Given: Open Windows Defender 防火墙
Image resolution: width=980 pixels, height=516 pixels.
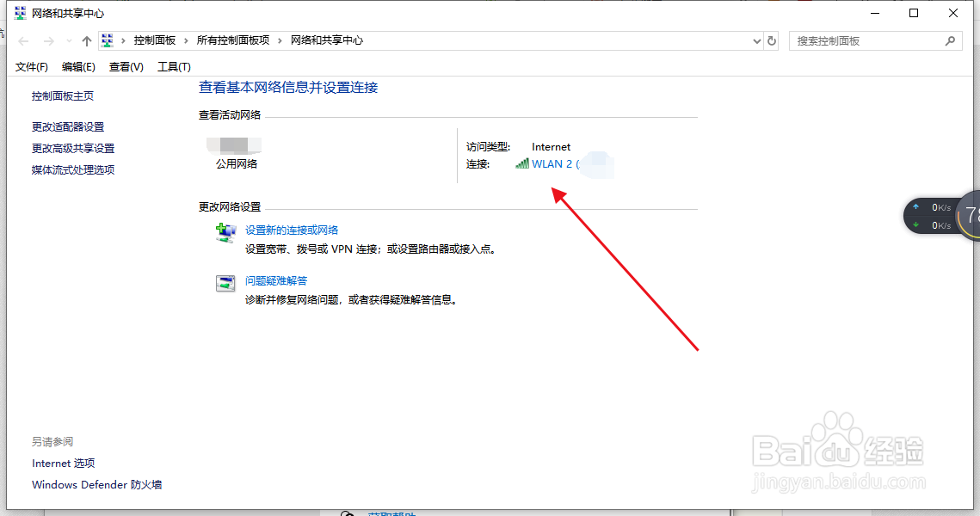Looking at the screenshot, I should (x=97, y=485).
